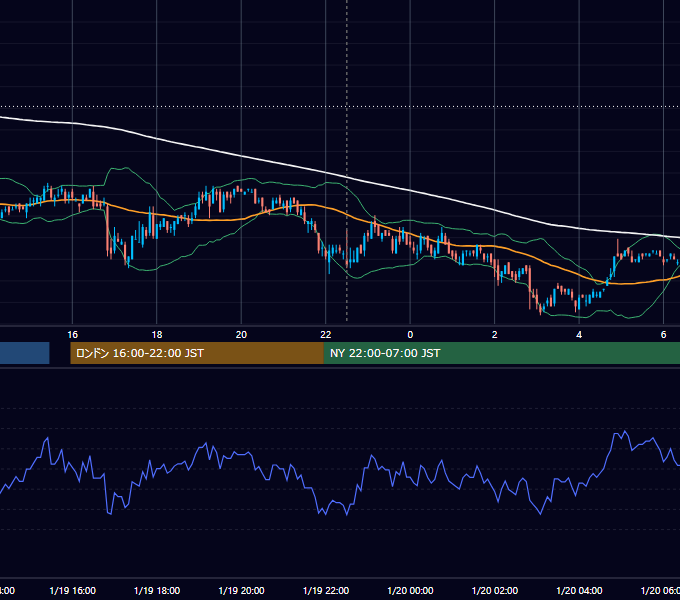This screenshot has width=680, height=600.
Task: Click the "1/19 20:00" date label
Action: tap(241, 590)
